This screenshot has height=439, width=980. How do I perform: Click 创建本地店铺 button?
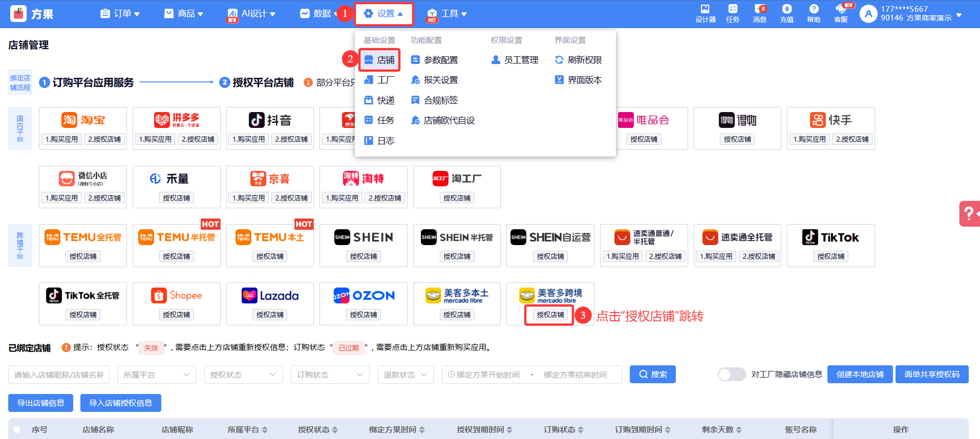point(860,375)
